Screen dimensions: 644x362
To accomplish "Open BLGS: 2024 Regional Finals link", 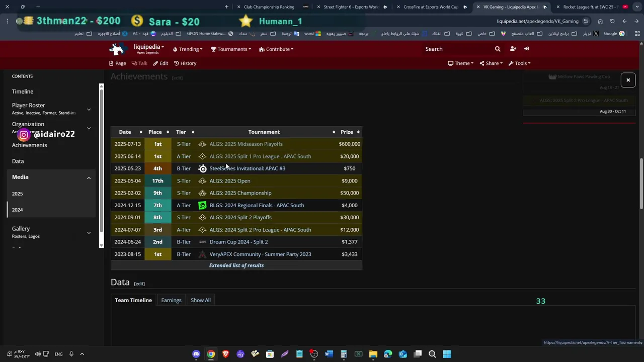I will coord(257,205).
